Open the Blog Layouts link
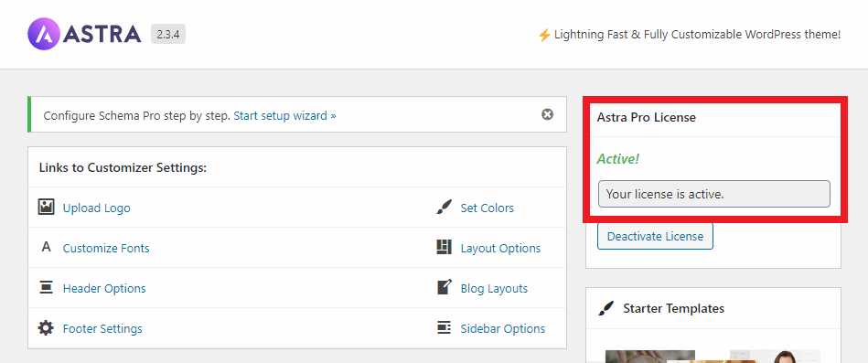Image resolution: width=868 pixels, height=363 pixels. 494,288
